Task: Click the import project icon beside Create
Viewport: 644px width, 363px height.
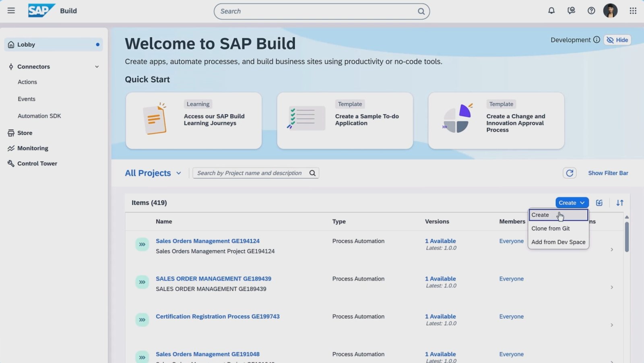Action: (x=599, y=203)
